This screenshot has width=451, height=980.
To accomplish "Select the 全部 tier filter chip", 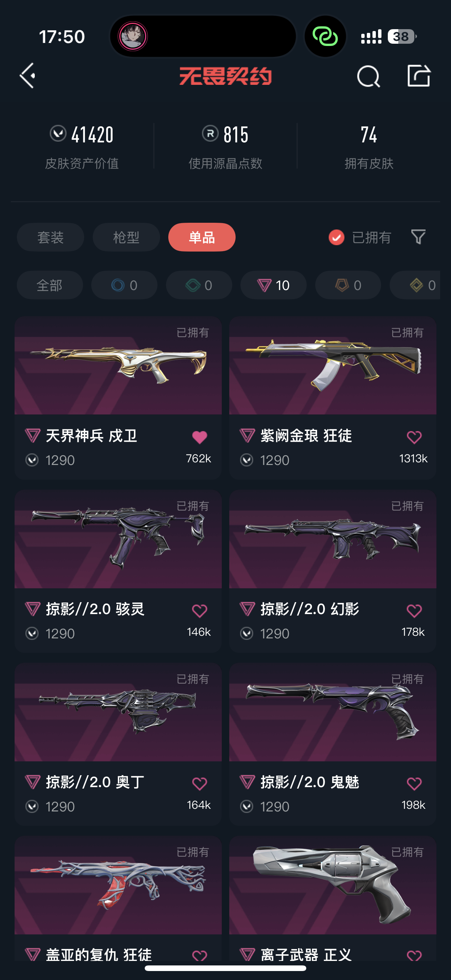I will click(x=49, y=285).
